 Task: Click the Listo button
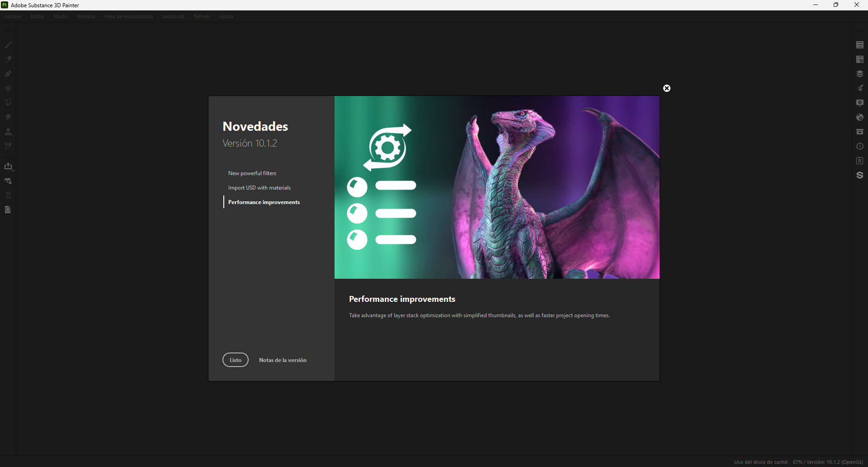(236, 360)
